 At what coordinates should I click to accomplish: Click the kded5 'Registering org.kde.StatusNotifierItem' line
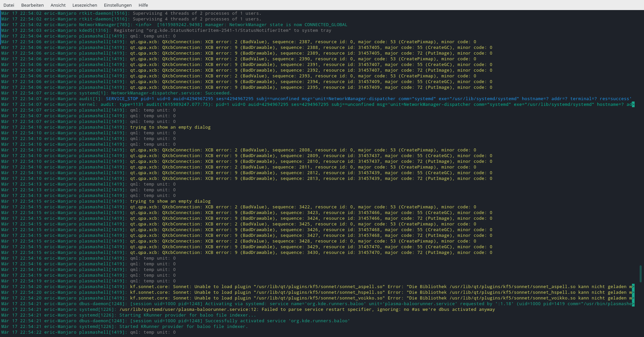166,30
